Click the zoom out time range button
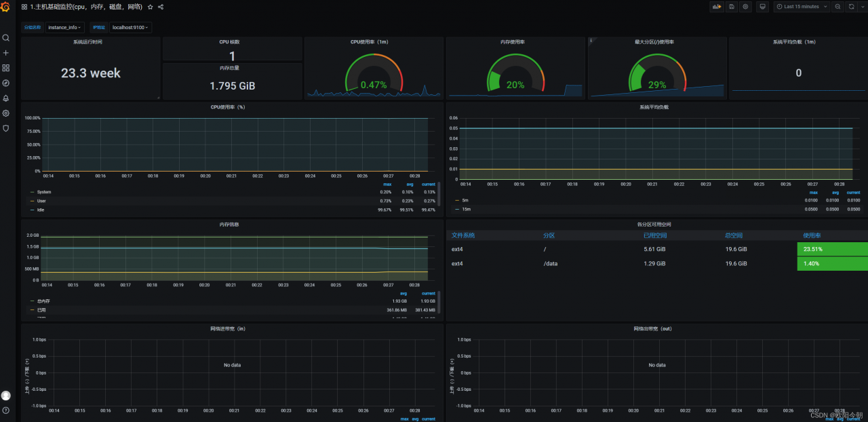The width and height of the screenshot is (868, 422). pos(837,7)
